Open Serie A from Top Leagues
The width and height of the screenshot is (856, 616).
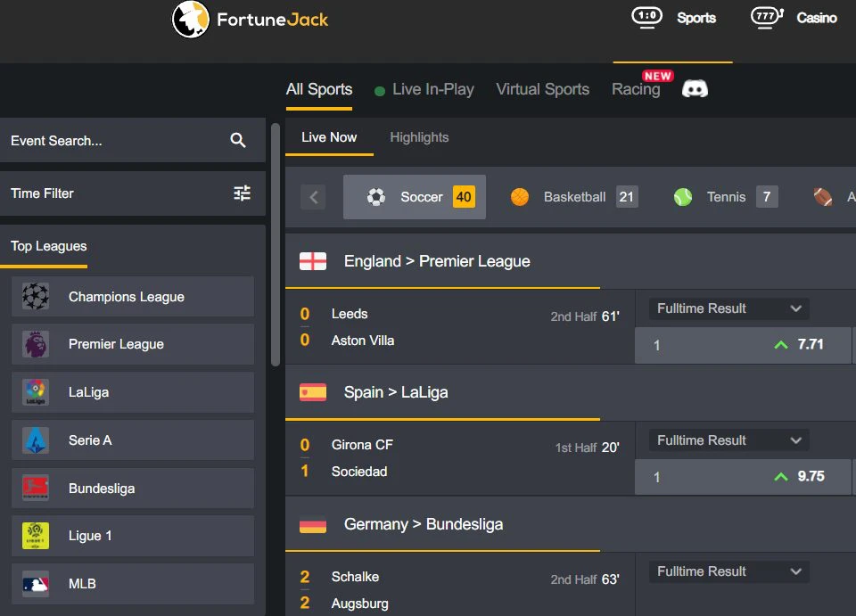[133, 440]
